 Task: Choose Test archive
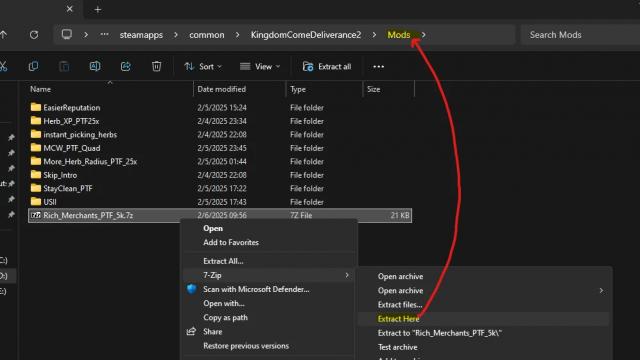click(398, 347)
